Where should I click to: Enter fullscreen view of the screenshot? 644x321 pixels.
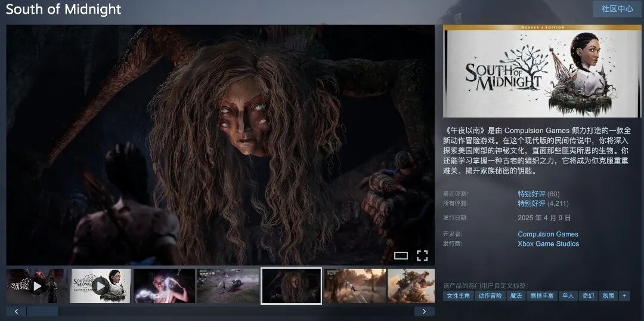pyautogui.click(x=422, y=255)
